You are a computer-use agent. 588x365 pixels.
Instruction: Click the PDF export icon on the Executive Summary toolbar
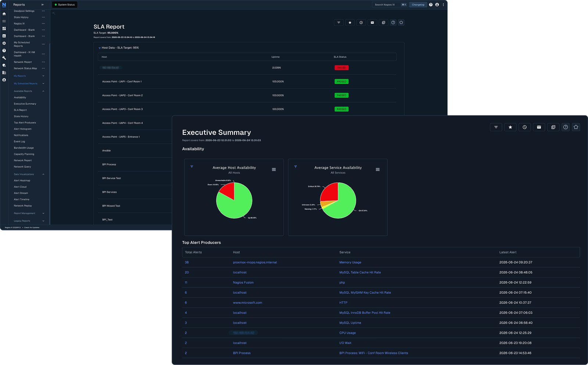(553, 127)
